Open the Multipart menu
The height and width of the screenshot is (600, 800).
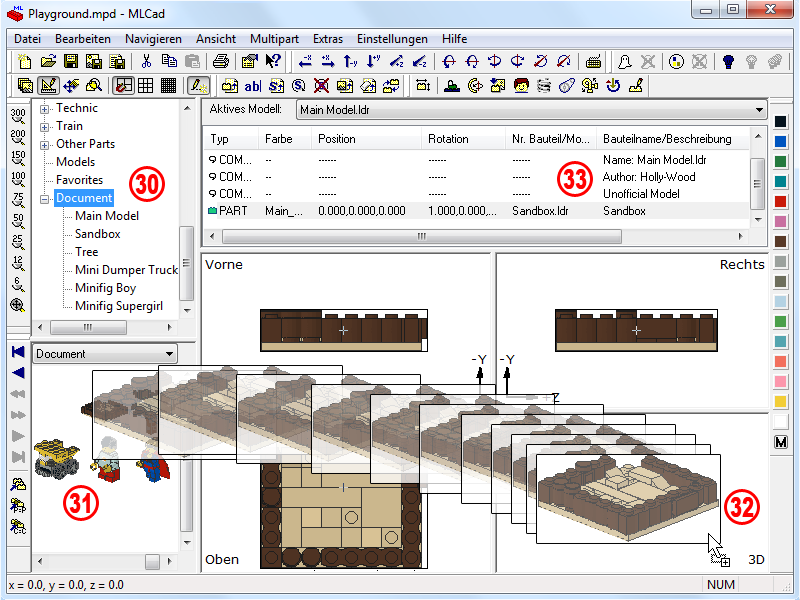(274, 39)
